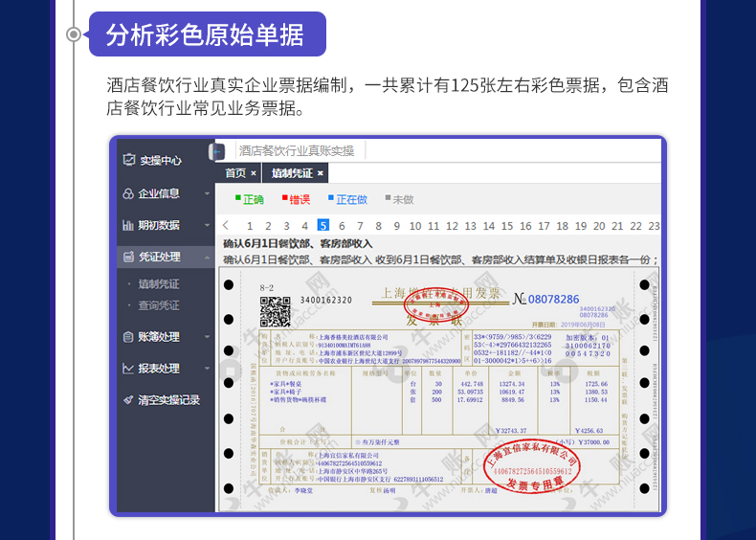Select page 10 in the pagination
756x540 pixels.
coord(415,226)
